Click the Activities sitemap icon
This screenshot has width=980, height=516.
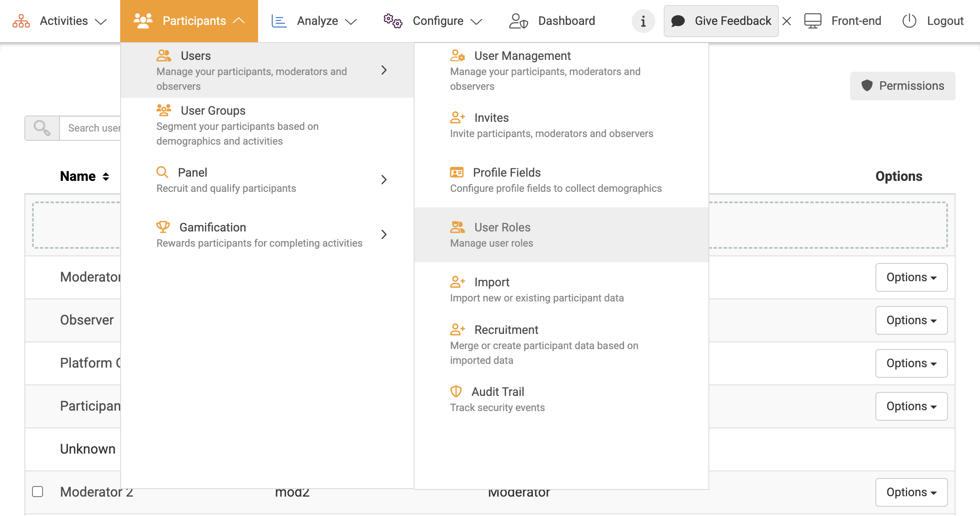pos(21,21)
